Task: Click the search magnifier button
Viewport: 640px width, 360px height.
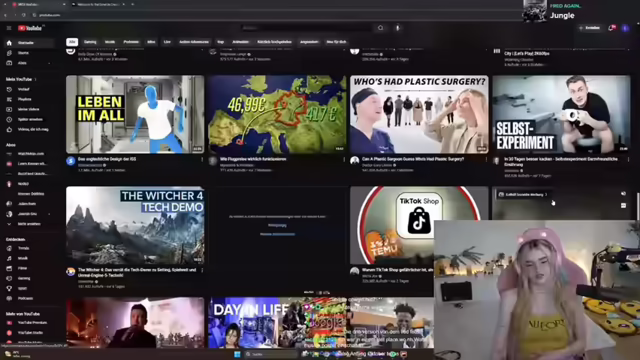Action: [x=380, y=28]
